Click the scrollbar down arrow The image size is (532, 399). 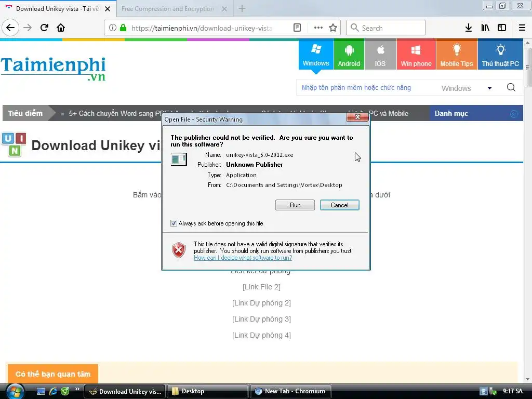click(527, 379)
